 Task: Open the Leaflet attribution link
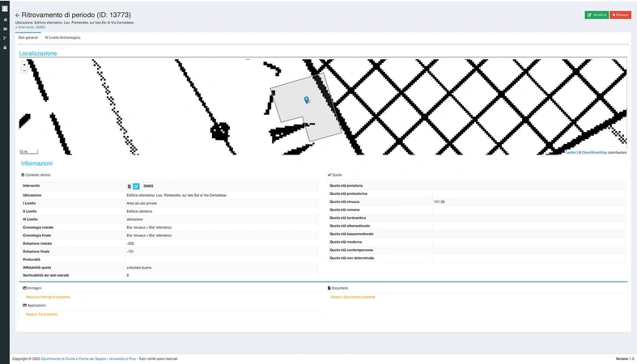pos(570,152)
